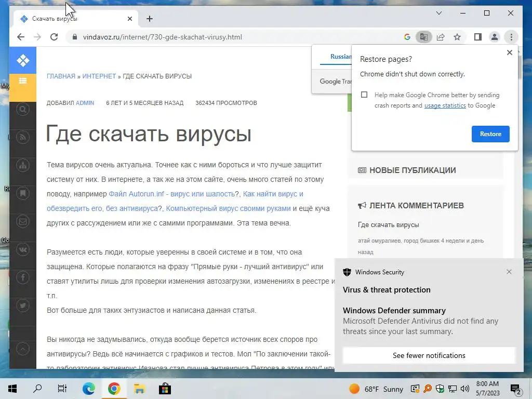Share this page using the share icon
532x399 pixels.
[441, 37]
